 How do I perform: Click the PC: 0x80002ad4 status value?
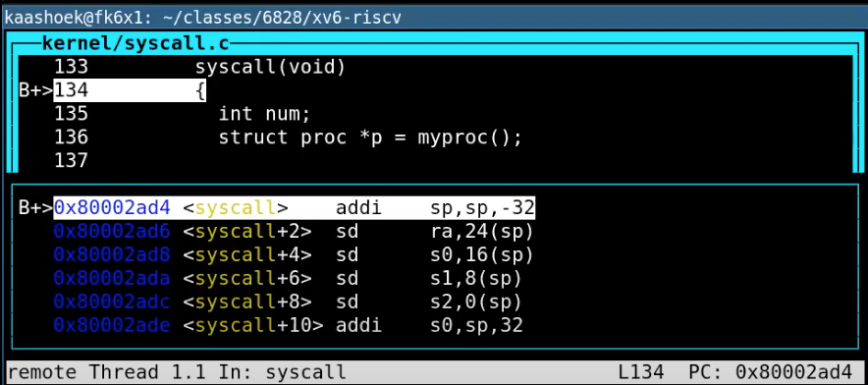(770, 371)
